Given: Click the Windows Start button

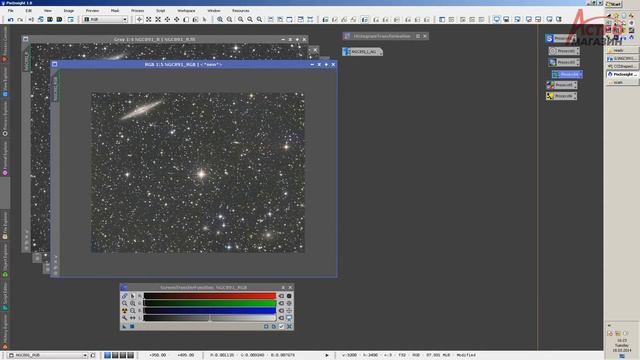Looking at the screenshot, I should pyautogui.click(x=613, y=4).
